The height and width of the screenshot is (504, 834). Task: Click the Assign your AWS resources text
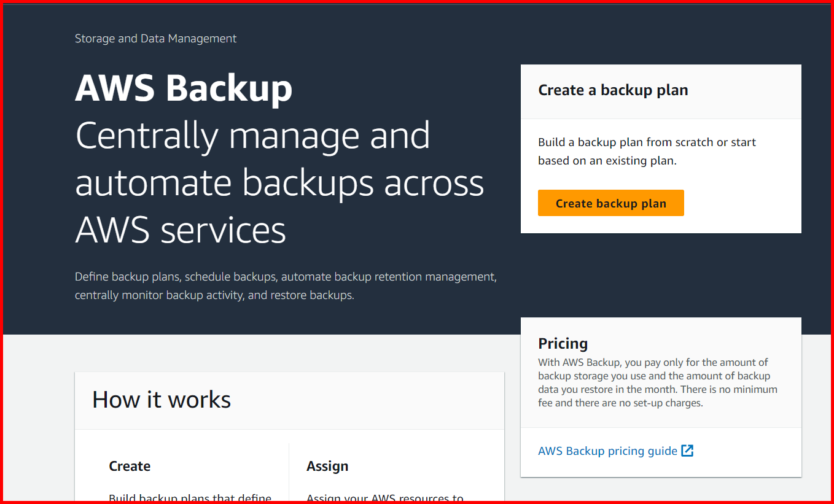click(x=384, y=497)
